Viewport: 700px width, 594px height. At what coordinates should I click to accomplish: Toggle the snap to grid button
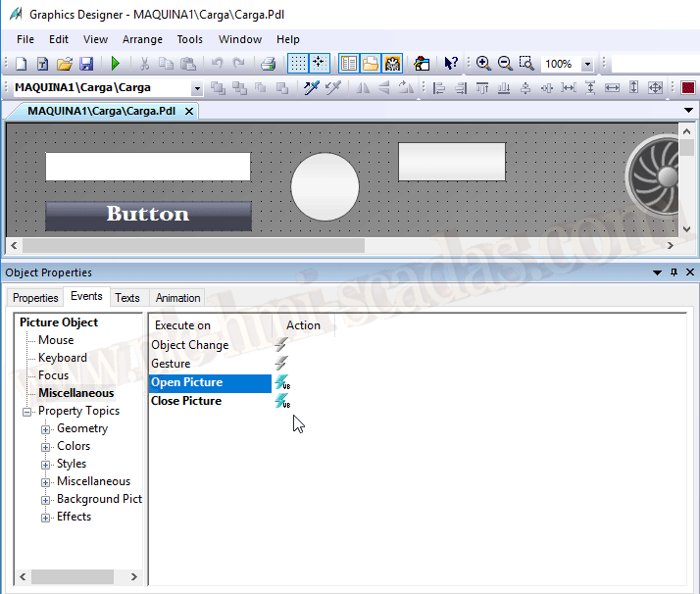click(320, 64)
